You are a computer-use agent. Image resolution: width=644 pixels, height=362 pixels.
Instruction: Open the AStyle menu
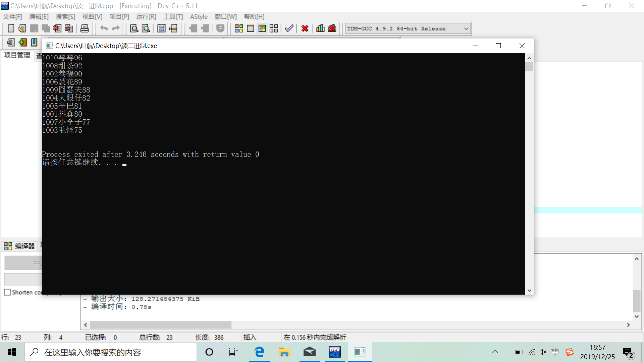pos(199,17)
